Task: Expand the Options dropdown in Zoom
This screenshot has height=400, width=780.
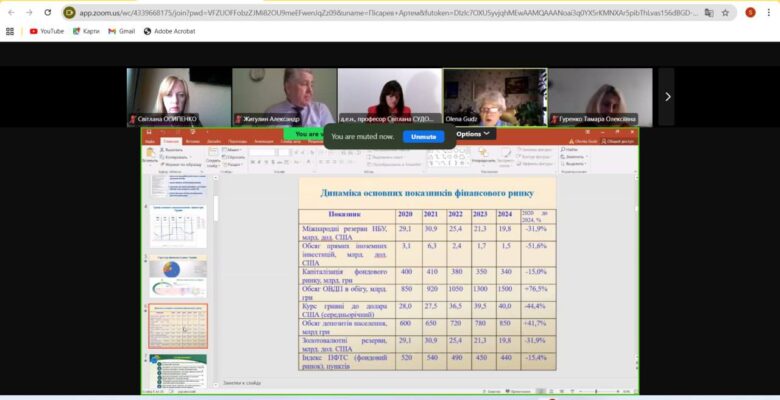Action: click(x=474, y=133)
